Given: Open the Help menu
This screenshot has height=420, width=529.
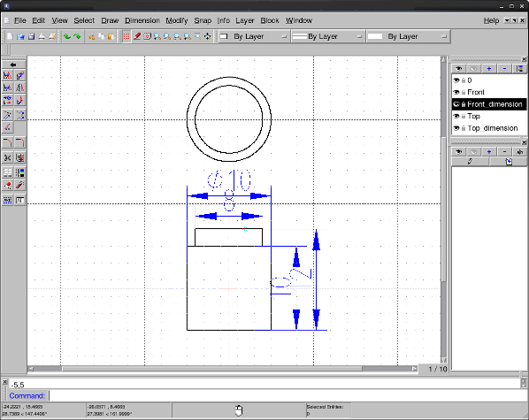Looking at the screenshot, I should click(x=491, y=20).
